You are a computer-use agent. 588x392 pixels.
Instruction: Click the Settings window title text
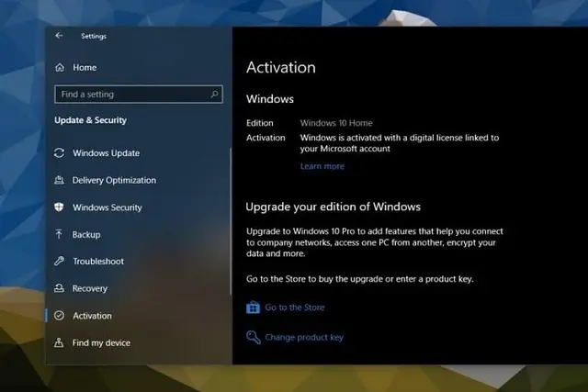pos(94,36)
